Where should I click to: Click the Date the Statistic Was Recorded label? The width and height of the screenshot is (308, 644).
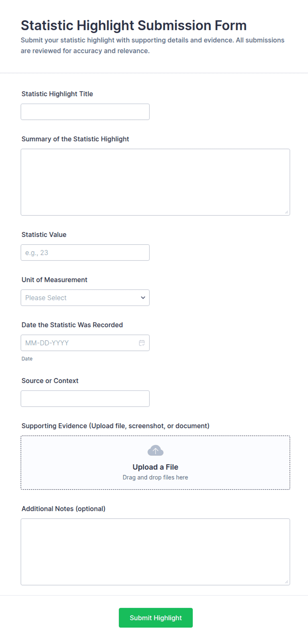click(72, 325)
